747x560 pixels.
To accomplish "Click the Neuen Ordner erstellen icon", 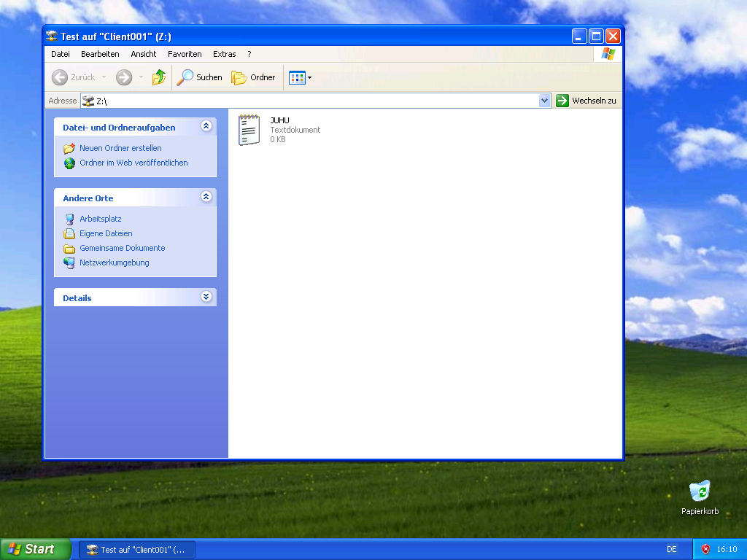I will (69, 148).
